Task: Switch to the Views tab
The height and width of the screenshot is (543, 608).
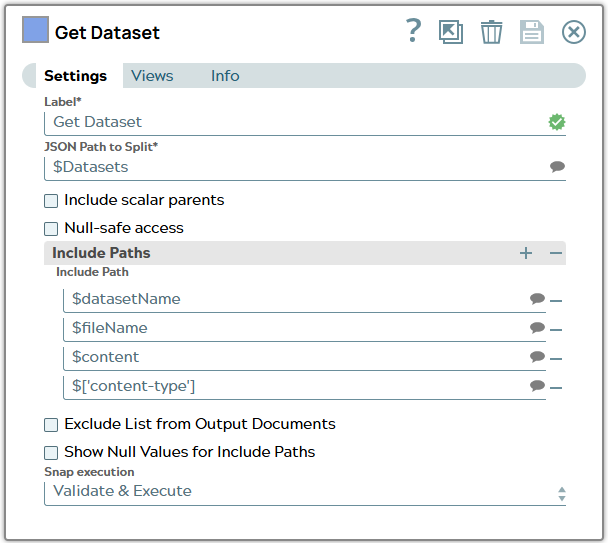Action: tap(152, 76)
